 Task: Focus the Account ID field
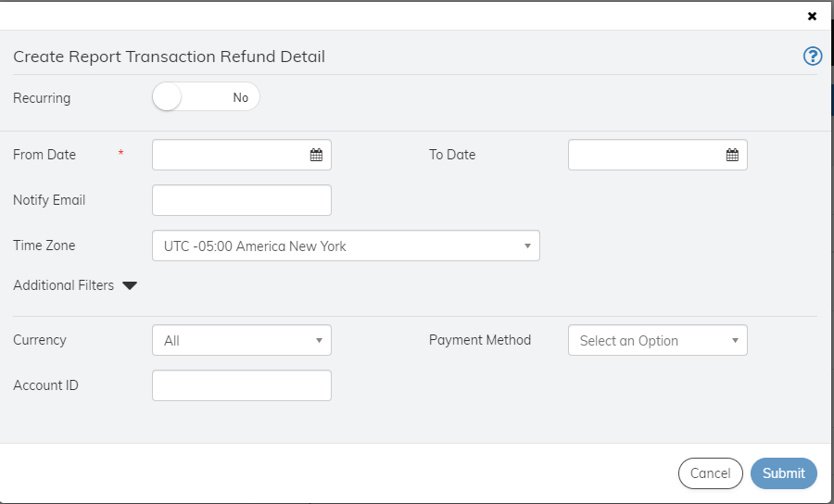pos(242,385)
